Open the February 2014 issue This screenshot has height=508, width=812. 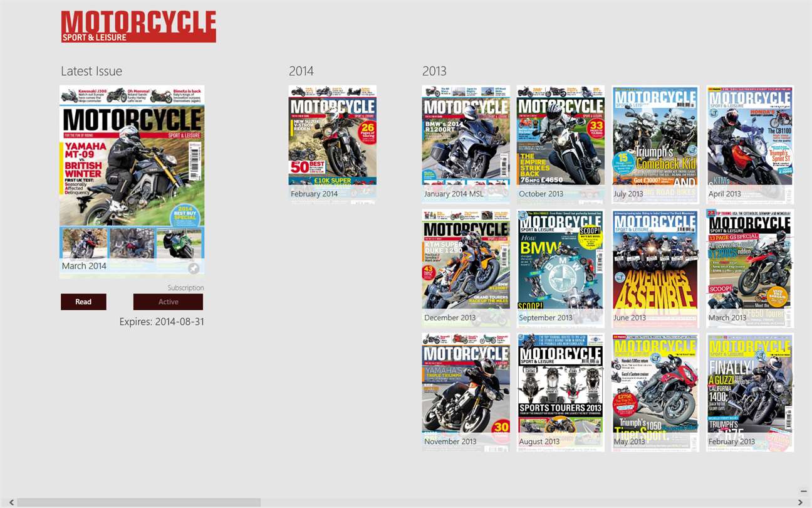click(333, 144)
